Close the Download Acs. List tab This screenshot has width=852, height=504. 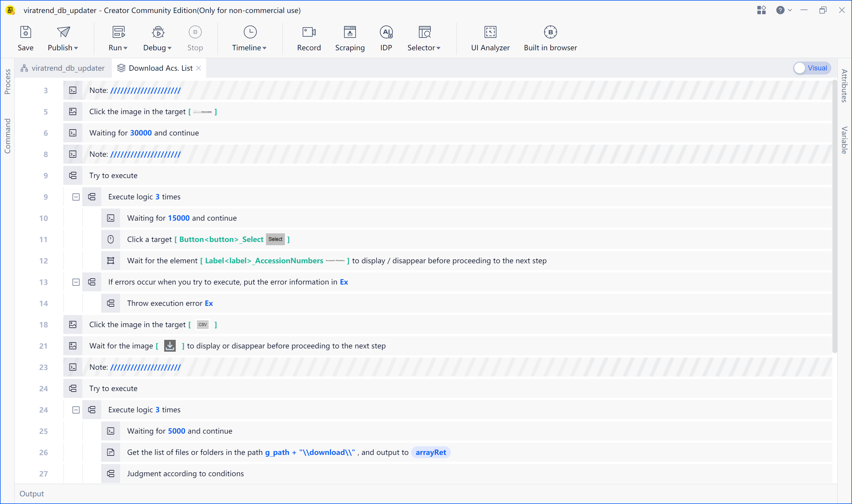pos(199,68)
